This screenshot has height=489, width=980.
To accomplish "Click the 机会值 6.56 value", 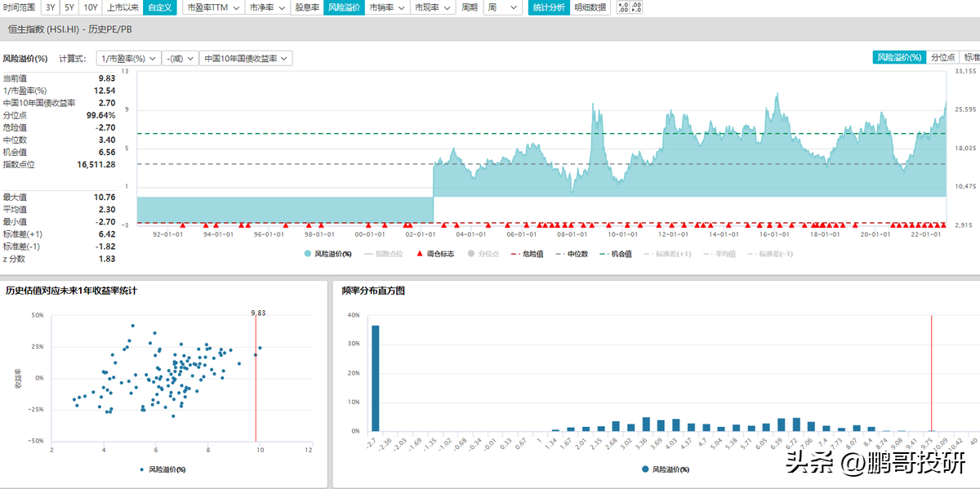I will click(107, 152).
